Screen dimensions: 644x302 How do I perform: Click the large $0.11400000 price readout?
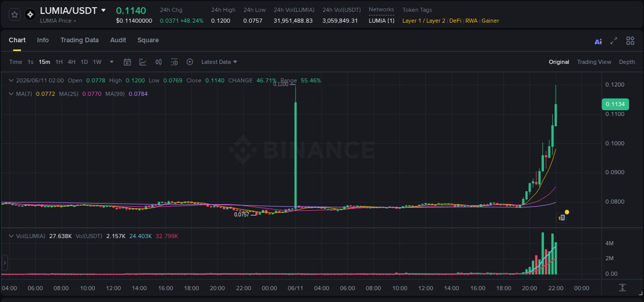(x=134, y=21)
